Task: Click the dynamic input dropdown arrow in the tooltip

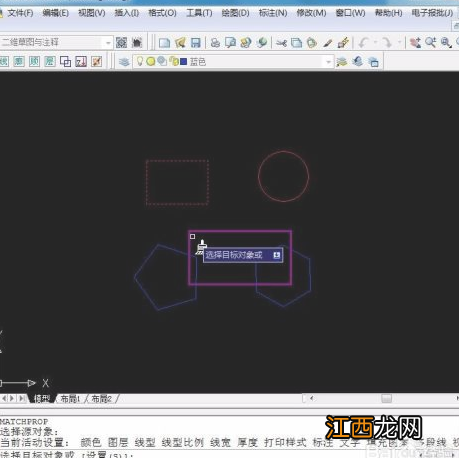Action: 277,255
